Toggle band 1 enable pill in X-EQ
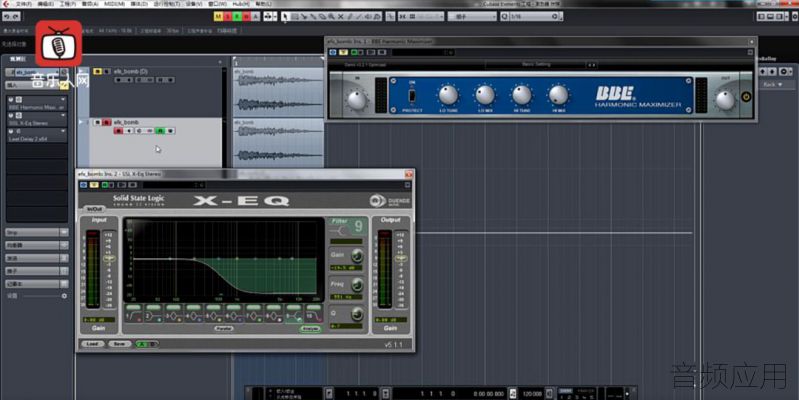The width and height of the screenshot is (799, 400). [x=134, y=307]
